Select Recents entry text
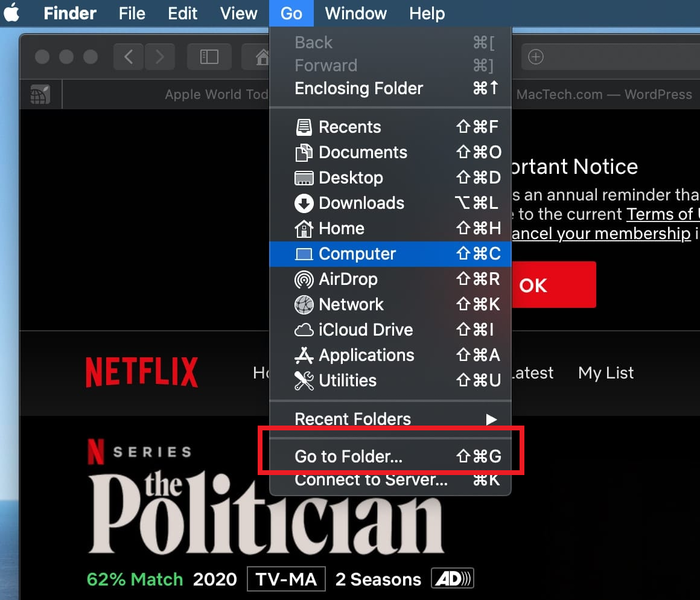 coord(350,127)
